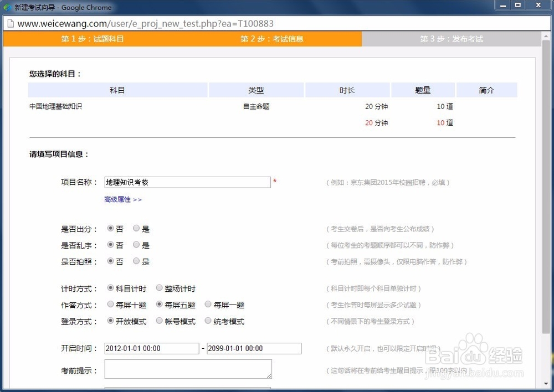Enable 是 for 是否乱序 shuffle option
This screenshot has height=392, width=554.
[136, 245]
